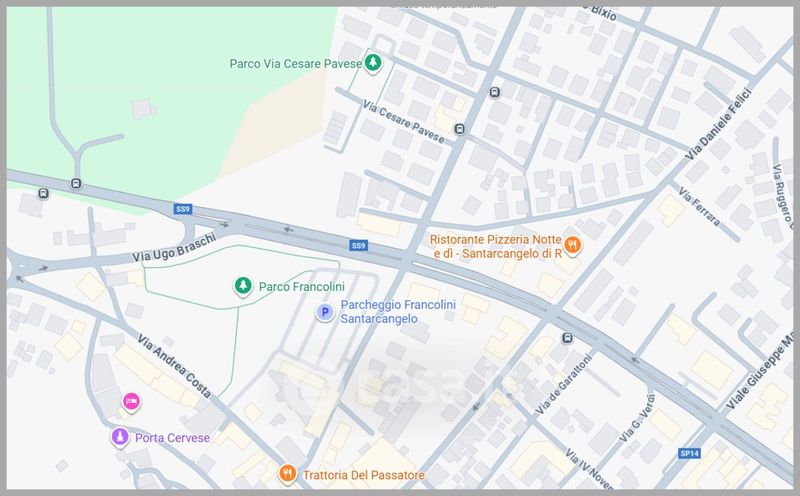Viewport: 800px width, 496px height.
Task: Open the Ristorante Pizzeria Notte e dì restaurant icon
Action: coord(572,245)
